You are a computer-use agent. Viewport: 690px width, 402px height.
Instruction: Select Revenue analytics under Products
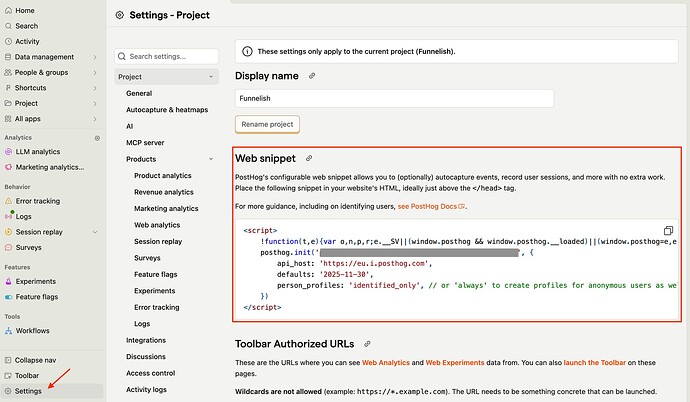point(164,192)
